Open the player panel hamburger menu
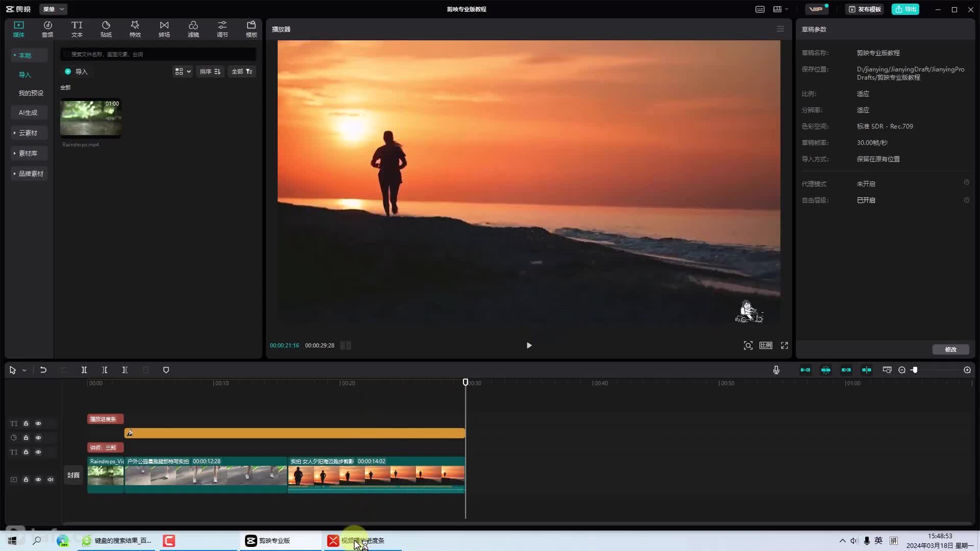Image resolution: width=980 pixels, height=551 pixels. [780, 29]
